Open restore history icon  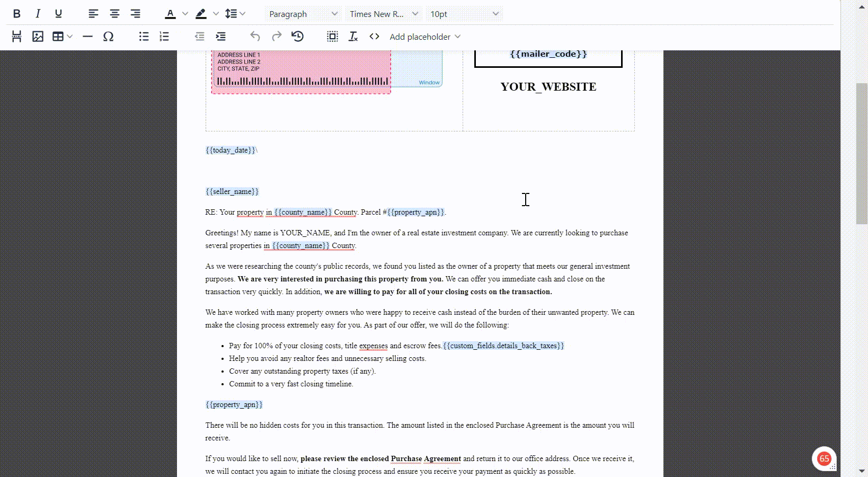[x=297, y=37]
